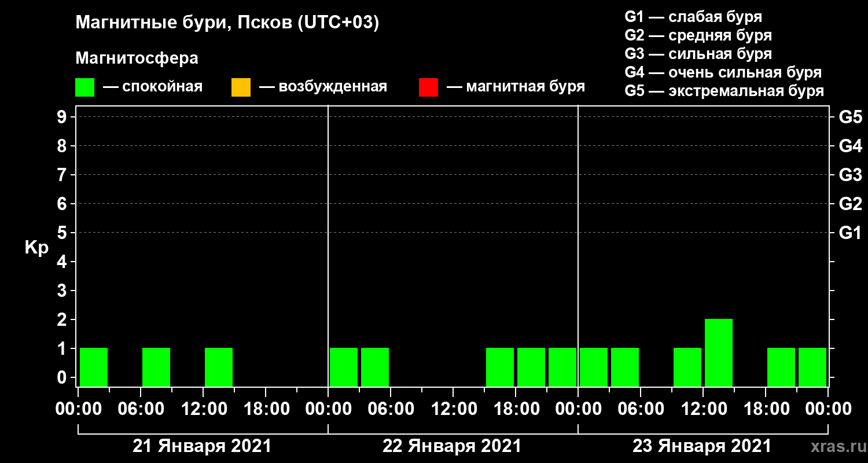The image size is (868, 463).
Task: Click the 18:00 time label under 22 Января
Action: (x=516, y=409)
